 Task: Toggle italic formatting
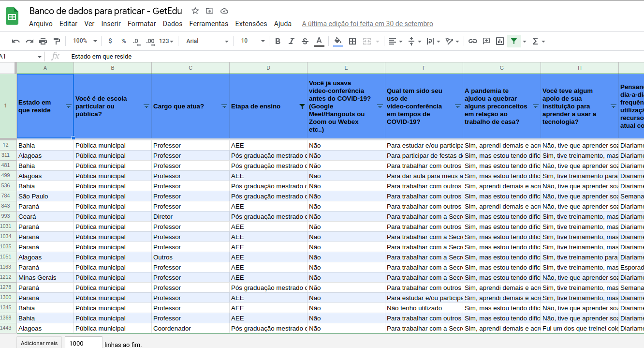[291, 41]
